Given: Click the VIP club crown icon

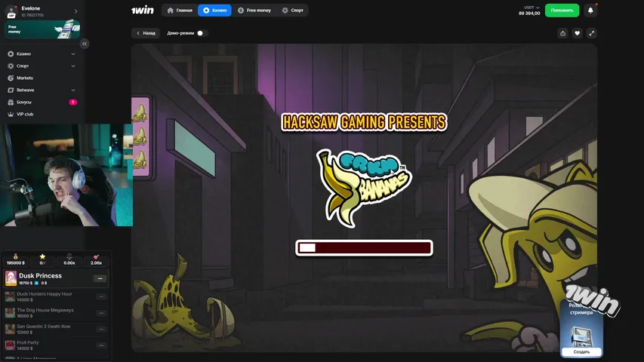Looking at the screenshot, I should (11, 114).
